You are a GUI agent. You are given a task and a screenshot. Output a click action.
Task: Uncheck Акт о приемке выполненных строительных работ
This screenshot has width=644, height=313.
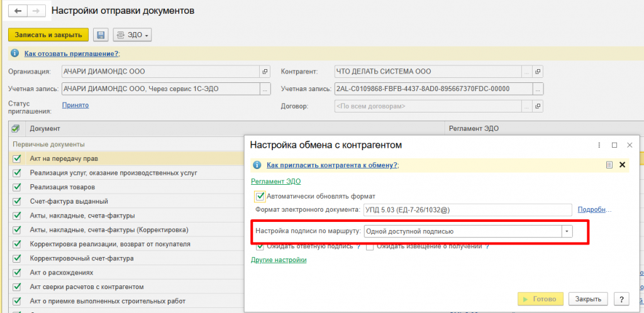(x=17, y=301)
